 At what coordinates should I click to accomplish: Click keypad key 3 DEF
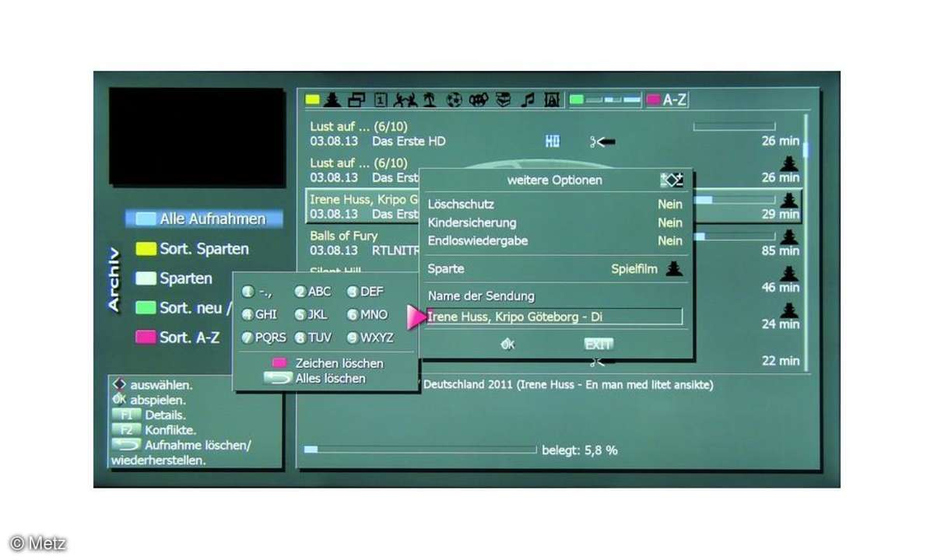pyautogui.click(x=365, y=292)
